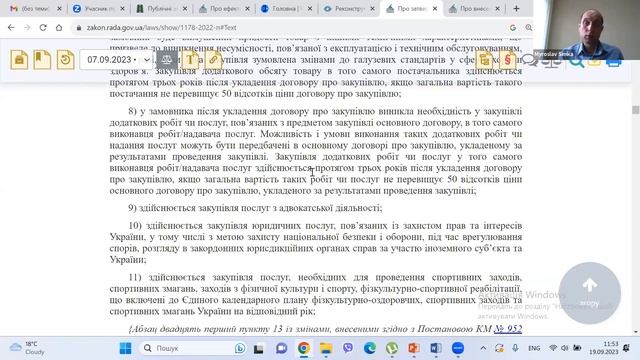This screenshot has height=360, width=640.
Task: Click the page vertical scrollbar thumb
Action: click(636, 109)
